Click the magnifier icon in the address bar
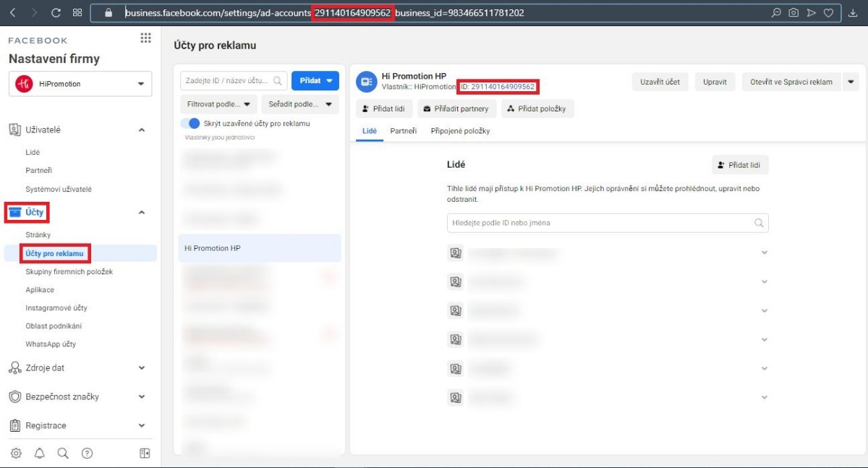Viewport: 868px width, 468px height. tap(776, 12)
